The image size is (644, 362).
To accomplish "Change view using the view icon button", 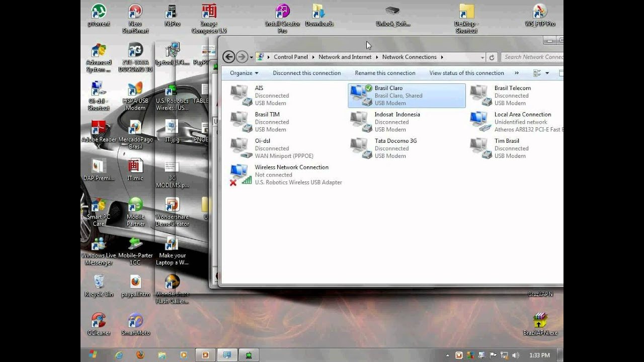I will [x=537, y=73].
